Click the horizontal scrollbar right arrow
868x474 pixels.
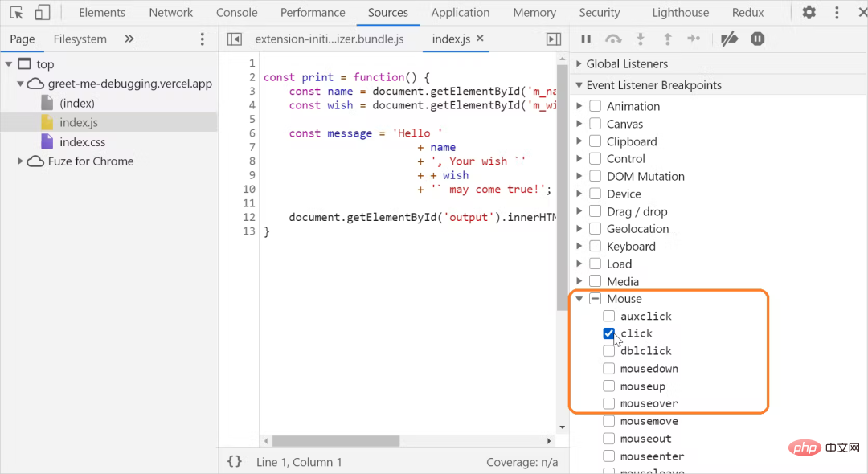pyautogui.click(x=549, y=441)
